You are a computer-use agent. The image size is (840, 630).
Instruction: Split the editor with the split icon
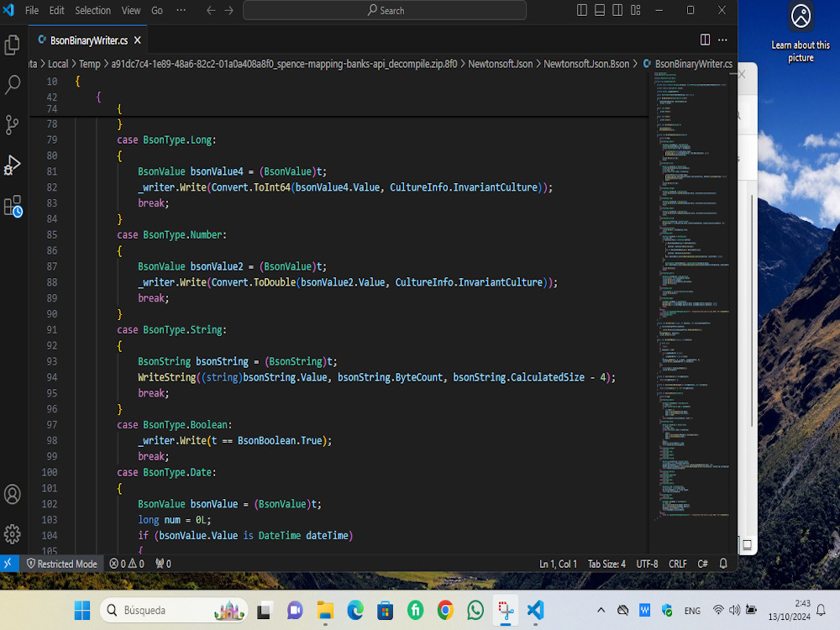point(703,39)
